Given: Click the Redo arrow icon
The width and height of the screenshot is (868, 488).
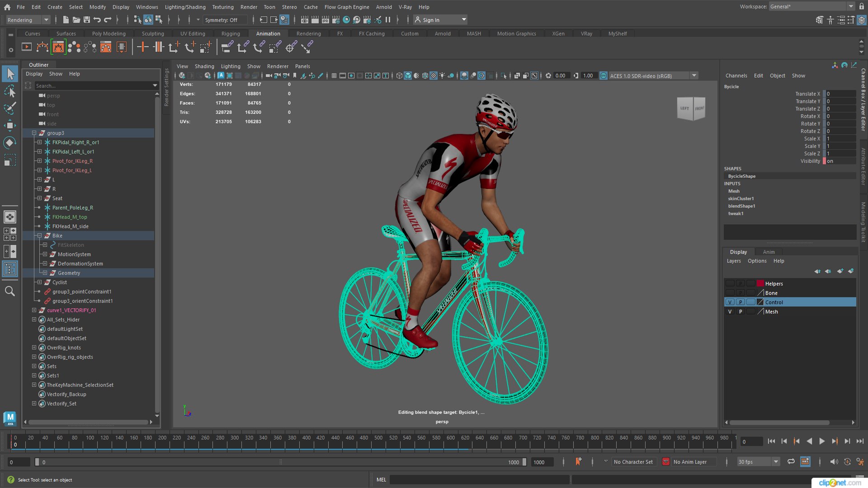Looking at the screenshot, I should pyautogui.click(x=108, y=20).
